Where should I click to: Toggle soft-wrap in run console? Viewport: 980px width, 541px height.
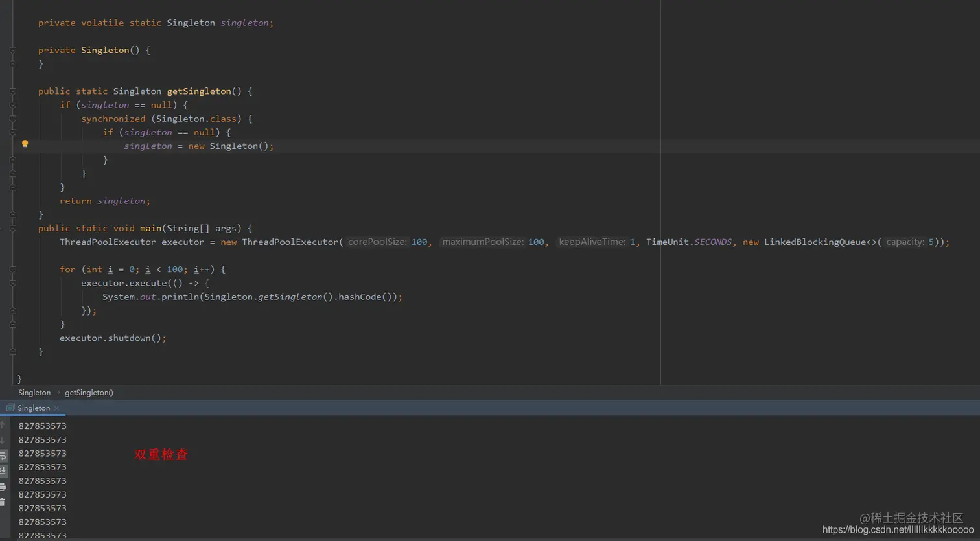pos(3,456)
